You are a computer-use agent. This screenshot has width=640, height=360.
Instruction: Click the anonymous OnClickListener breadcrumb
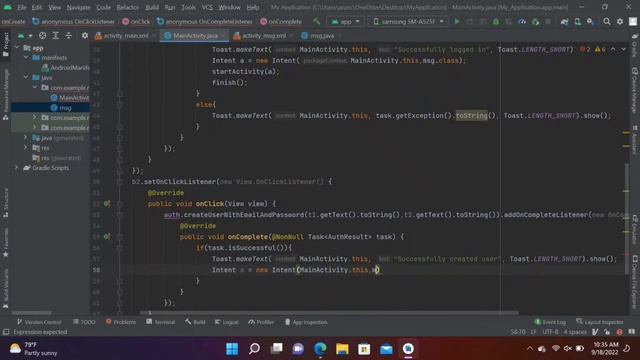(x=73, y=22)
